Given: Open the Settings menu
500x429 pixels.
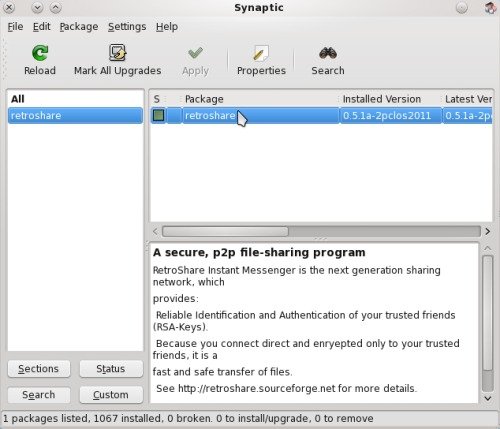Looking at the screenshot, I should 127,27.
